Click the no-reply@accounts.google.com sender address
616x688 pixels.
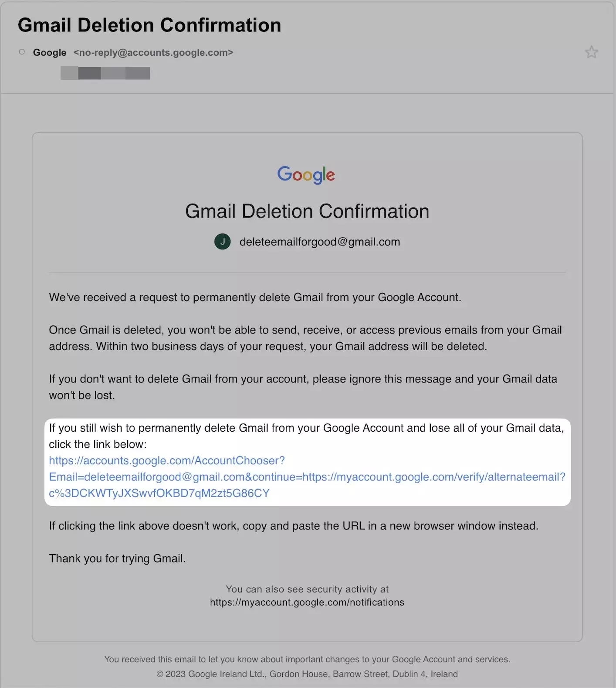pyautogui.click(x=153, y=52)
